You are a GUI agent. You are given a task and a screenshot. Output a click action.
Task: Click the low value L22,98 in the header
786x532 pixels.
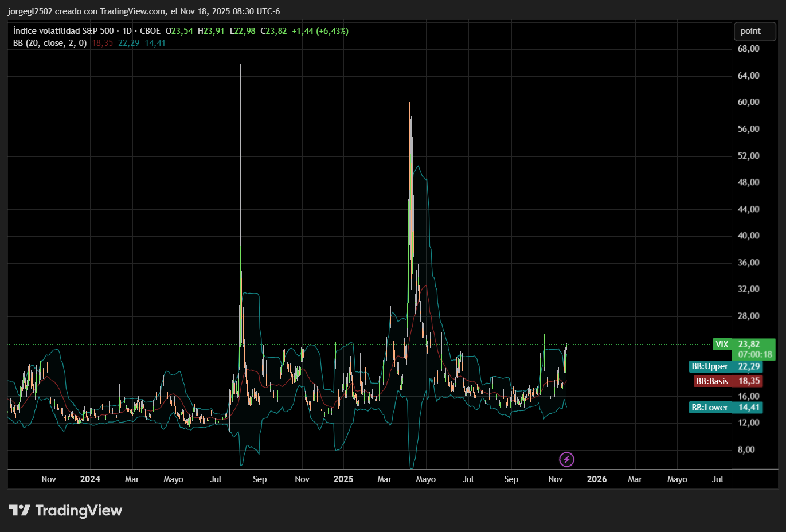[243, 31]
